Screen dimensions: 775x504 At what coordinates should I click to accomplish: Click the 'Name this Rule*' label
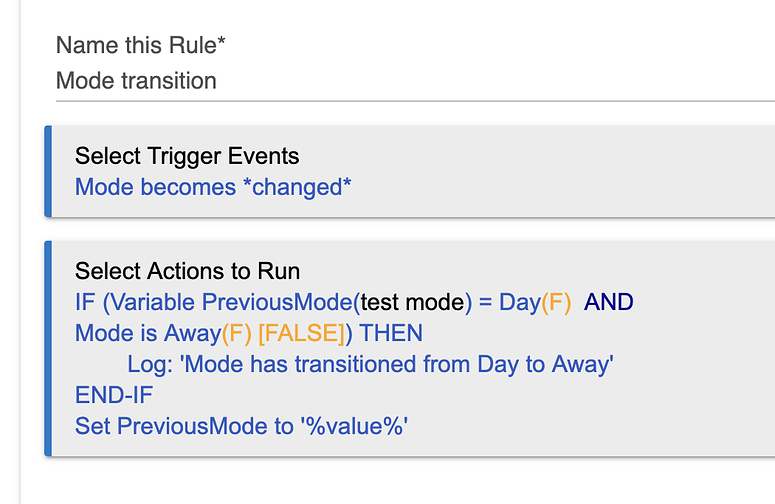pyautogui.click(x=140, y=45)
